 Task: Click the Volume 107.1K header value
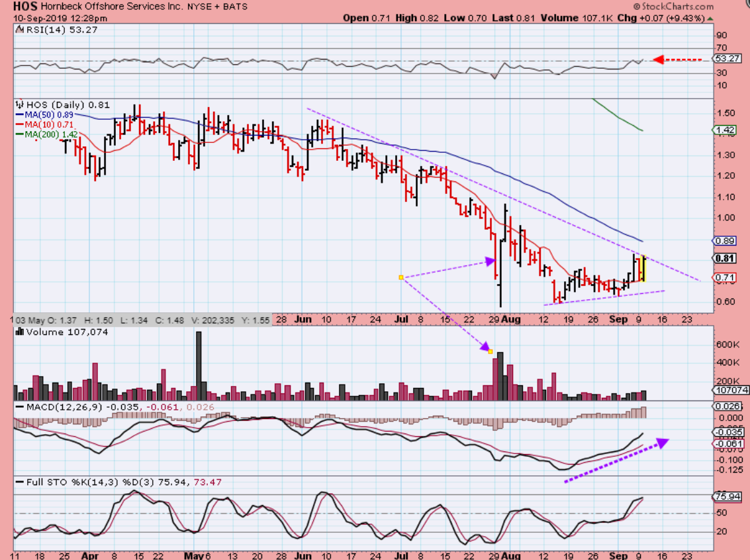coord(577,18)
